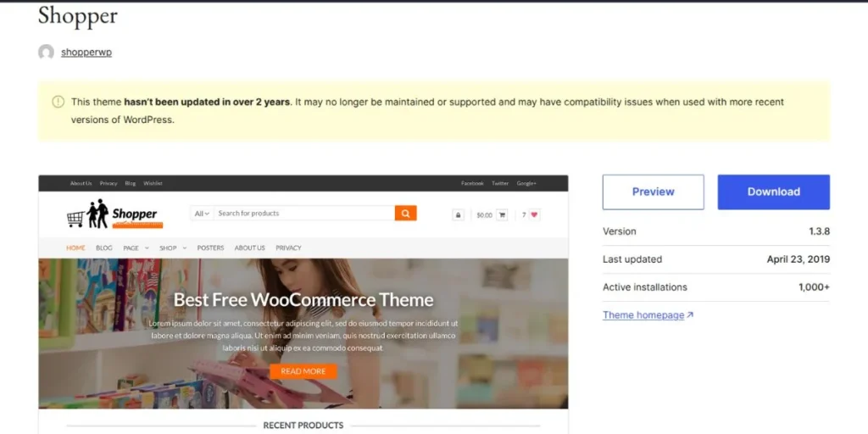Image resolution: width=868 pixels, height=434 pixels.
Task: Click the Best Free WooCommerce Theme headline
Action: pos(303,300)
